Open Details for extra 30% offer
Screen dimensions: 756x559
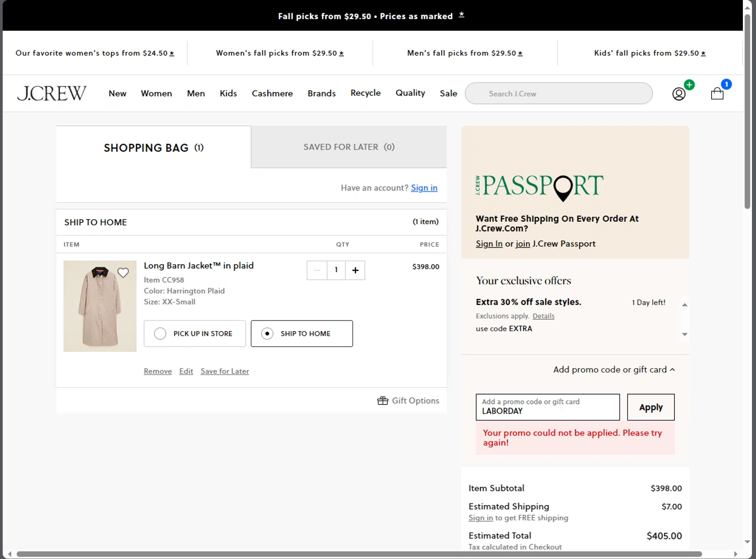(x=543, y=316)
